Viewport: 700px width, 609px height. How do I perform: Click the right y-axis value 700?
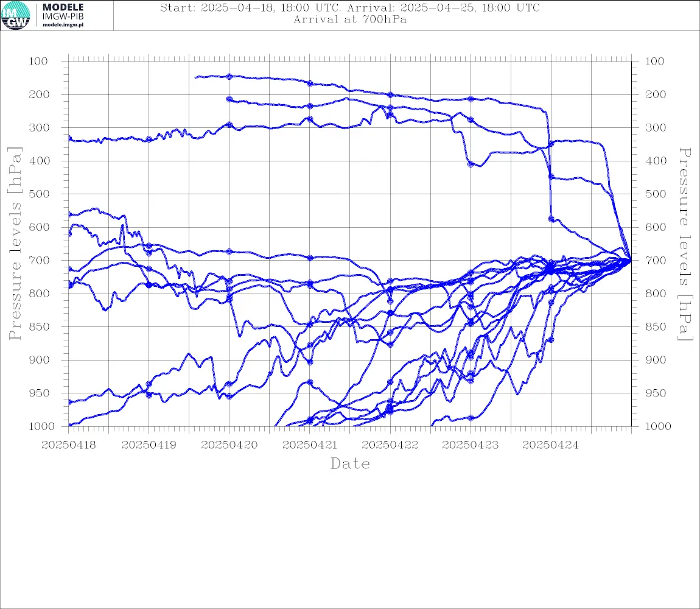[x=655, y=261]
